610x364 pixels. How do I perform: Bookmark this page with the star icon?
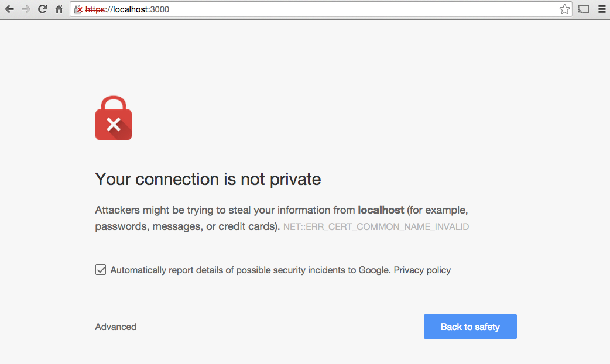click(x=564, y=9)
